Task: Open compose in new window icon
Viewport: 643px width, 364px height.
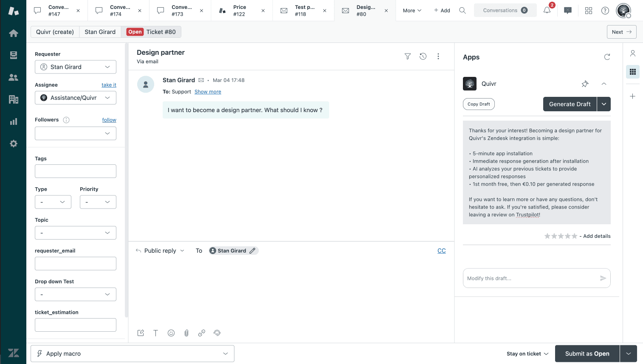Action: coord(141,333)
